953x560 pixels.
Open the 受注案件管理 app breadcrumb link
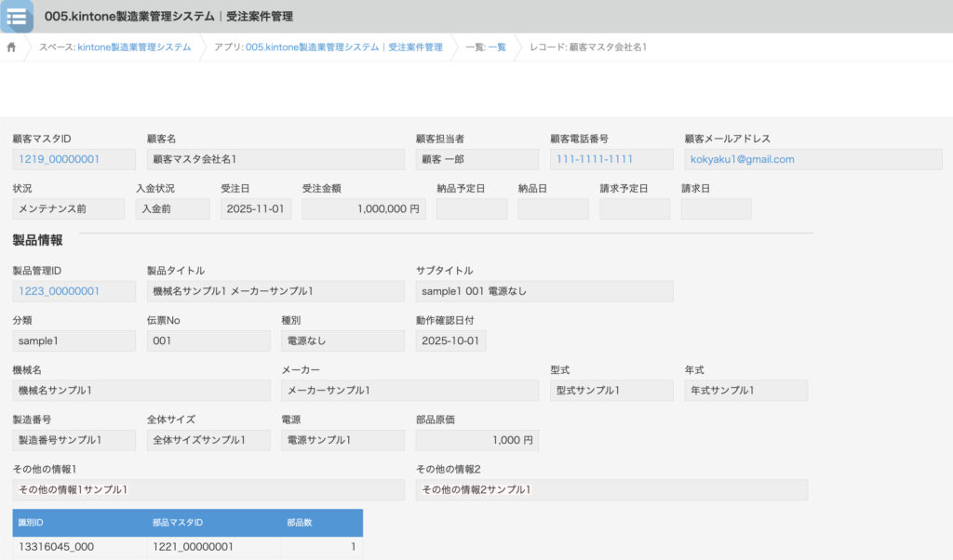pyautogui.click(x=343, y=47)
